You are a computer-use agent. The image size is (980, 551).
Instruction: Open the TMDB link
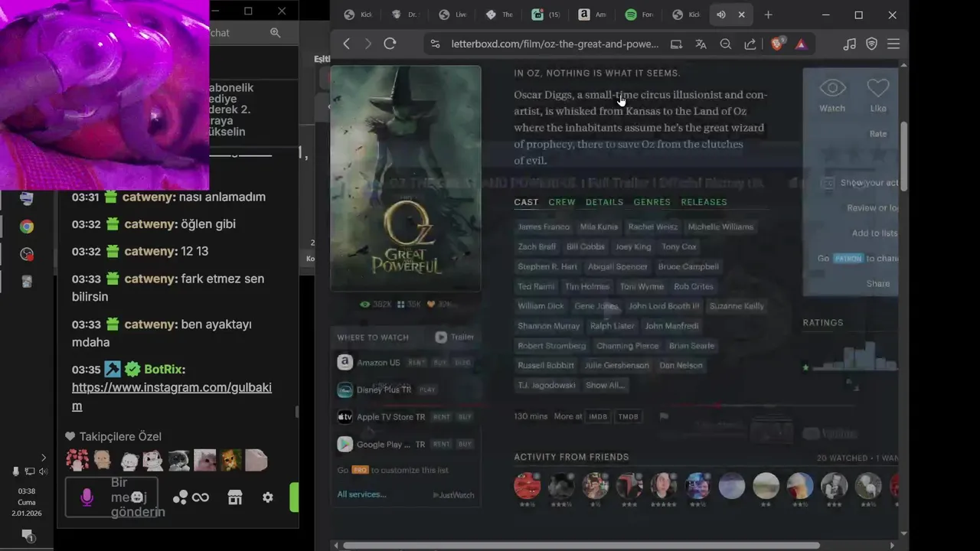point(628,416)
